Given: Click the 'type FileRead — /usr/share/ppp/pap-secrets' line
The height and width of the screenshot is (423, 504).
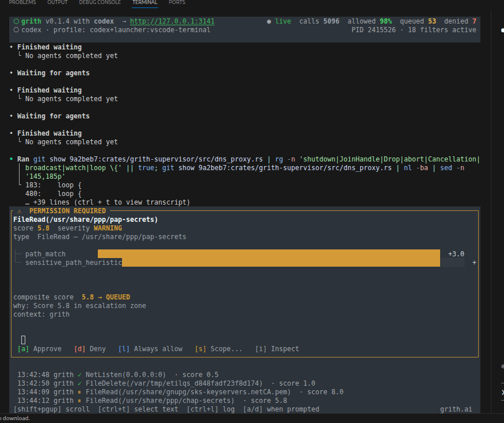Looking at the screenshot, I should [100, 237].
